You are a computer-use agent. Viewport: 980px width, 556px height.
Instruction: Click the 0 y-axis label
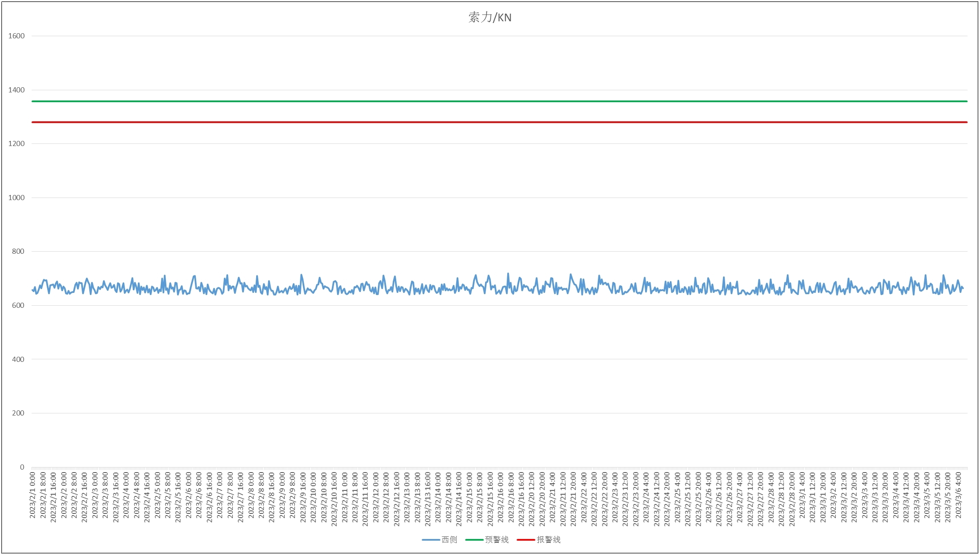tap(22, 467)
